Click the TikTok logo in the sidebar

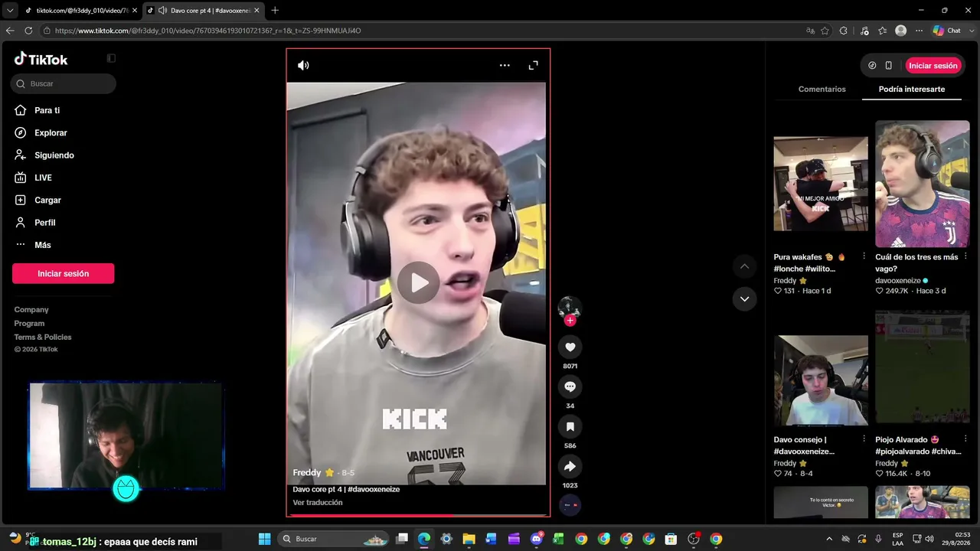pos(41,59)
